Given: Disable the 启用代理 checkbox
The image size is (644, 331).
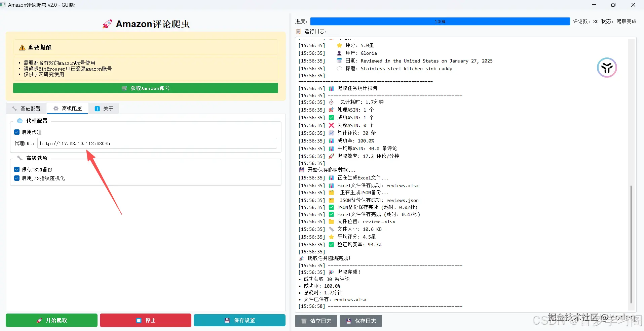Looking at the screenshot, I should (x=17, y=132).
